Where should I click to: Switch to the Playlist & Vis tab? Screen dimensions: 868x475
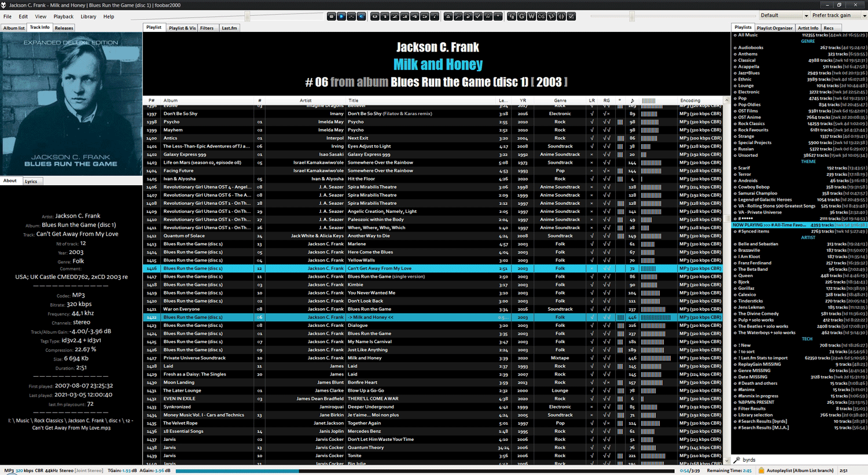point(182,28)
